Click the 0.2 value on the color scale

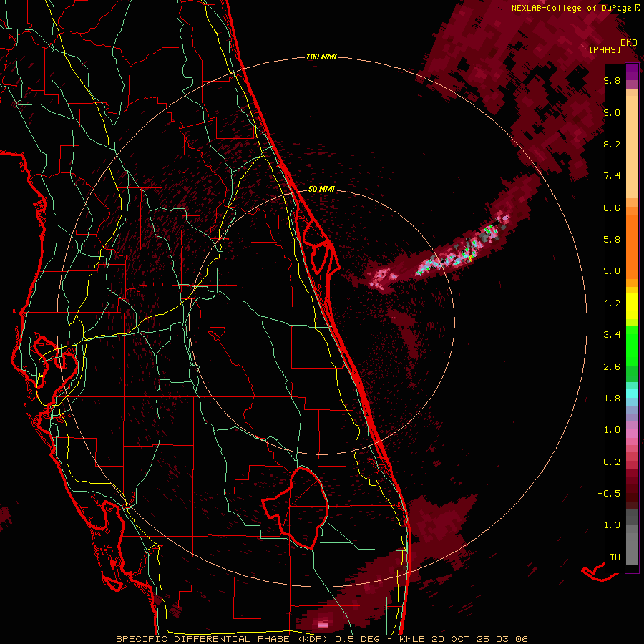[612, 462]
